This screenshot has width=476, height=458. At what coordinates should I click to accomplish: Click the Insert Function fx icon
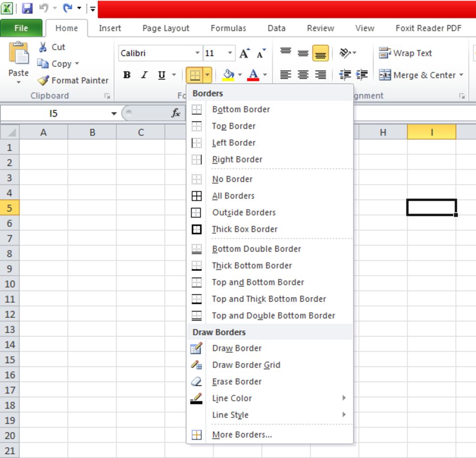point(176,113)
